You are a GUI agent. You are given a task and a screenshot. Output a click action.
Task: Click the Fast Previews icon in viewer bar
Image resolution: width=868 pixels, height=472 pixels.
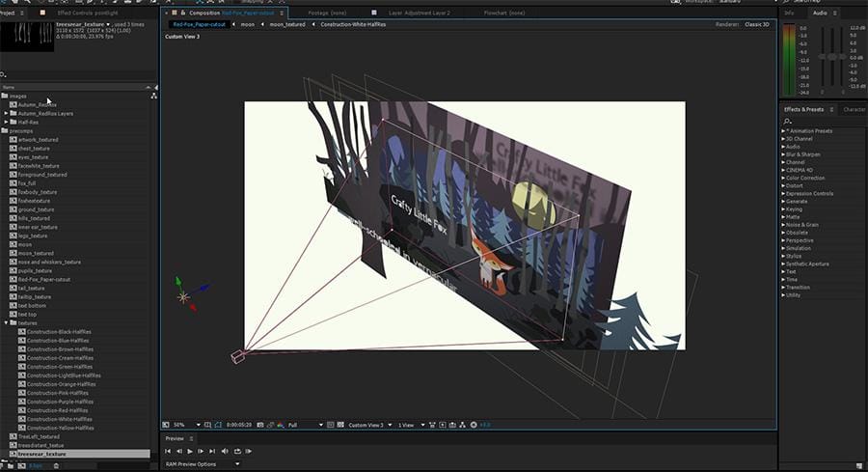point(443,425)
